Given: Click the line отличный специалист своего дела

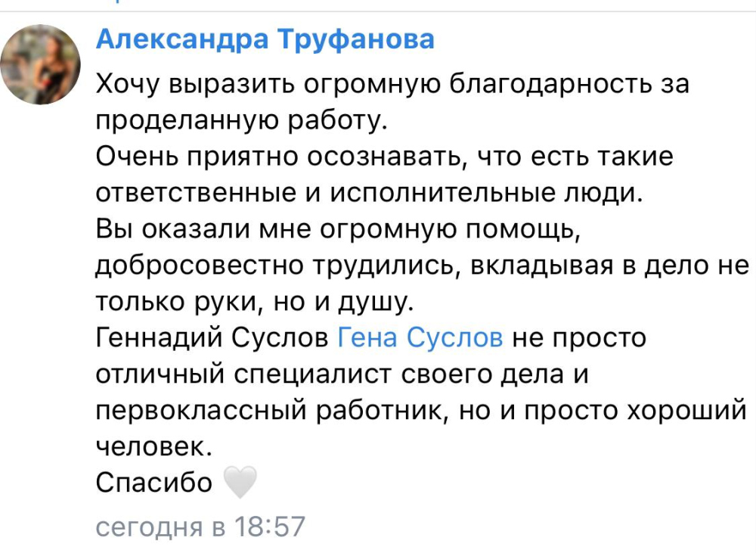Looking at the screenshot, I should pyautogui.click(x=342, y=374).
